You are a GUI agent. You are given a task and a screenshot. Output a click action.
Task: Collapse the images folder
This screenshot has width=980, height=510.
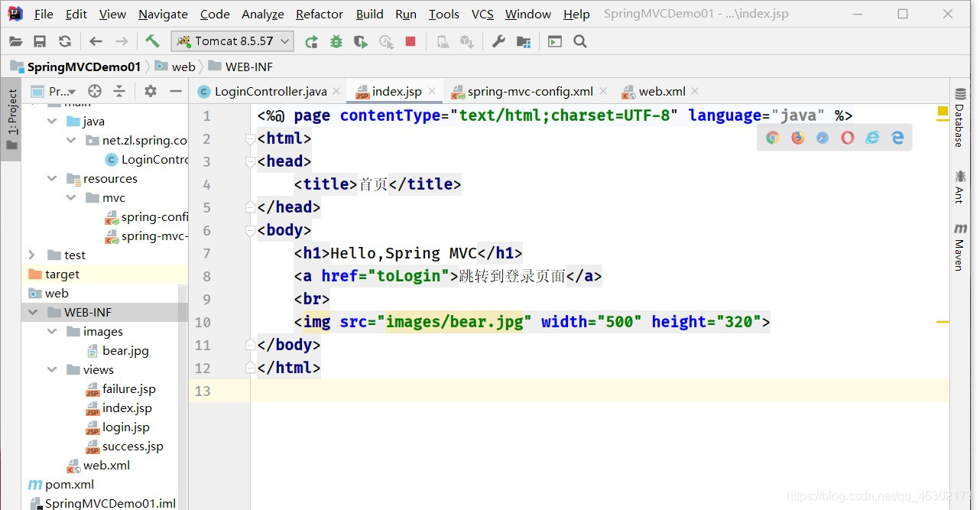coord(52,331)
